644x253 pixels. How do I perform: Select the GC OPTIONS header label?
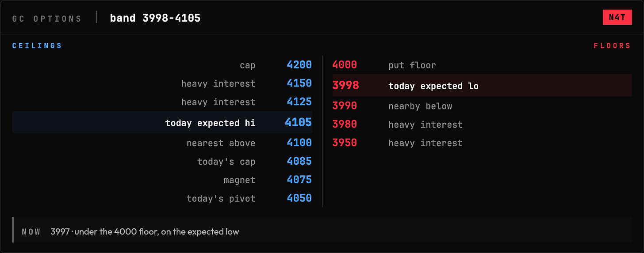(x=47, y=19)
